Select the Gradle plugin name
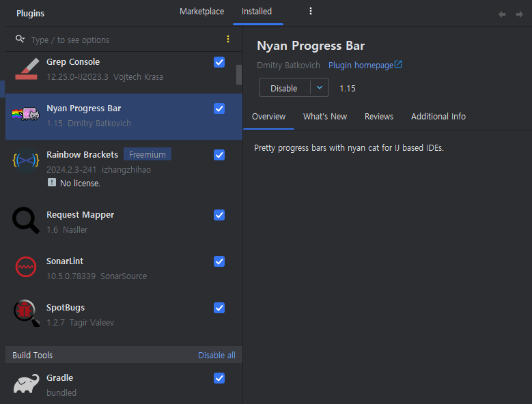 (59, 378)
